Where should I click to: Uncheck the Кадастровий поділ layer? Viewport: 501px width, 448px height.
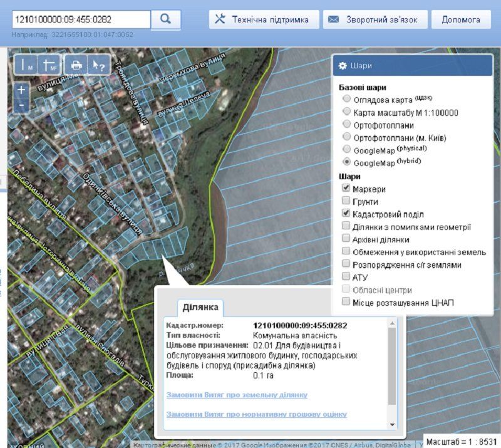(x=346, y=214)
